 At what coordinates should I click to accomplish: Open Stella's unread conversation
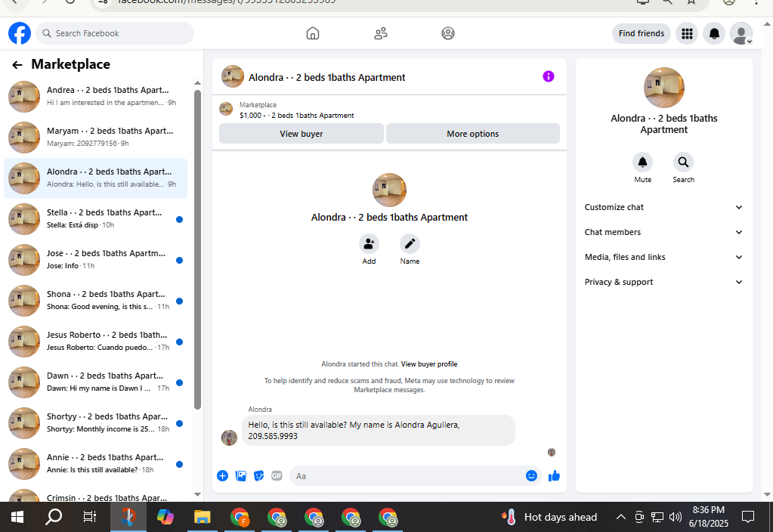click(x=96, y=219)
